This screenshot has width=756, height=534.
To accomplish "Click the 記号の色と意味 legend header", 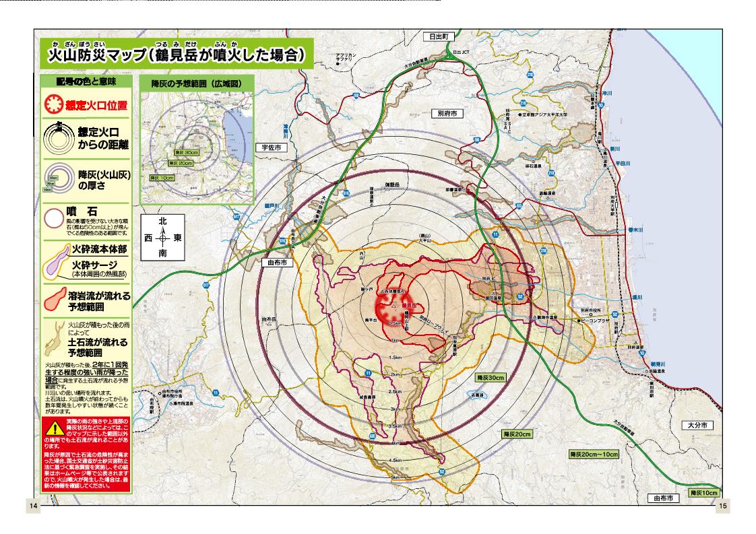I will pyautogui.click(x=86, y=81).
